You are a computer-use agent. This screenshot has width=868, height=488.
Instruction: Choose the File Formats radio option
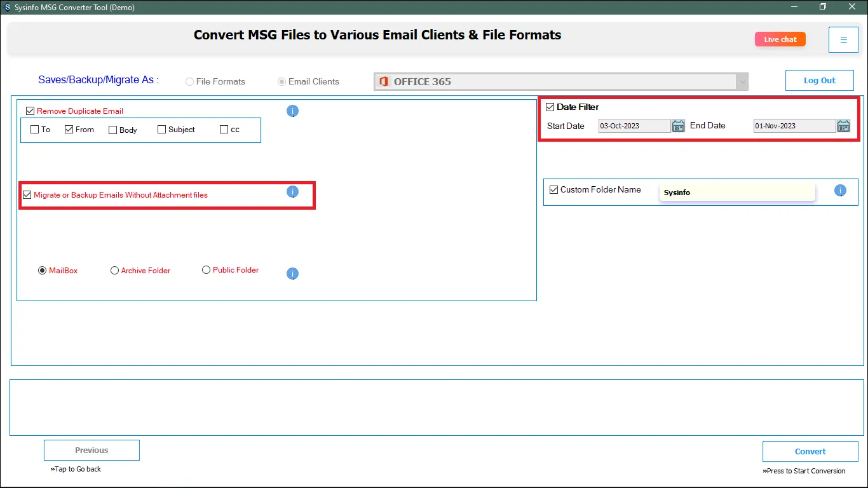tap(190, 82)
